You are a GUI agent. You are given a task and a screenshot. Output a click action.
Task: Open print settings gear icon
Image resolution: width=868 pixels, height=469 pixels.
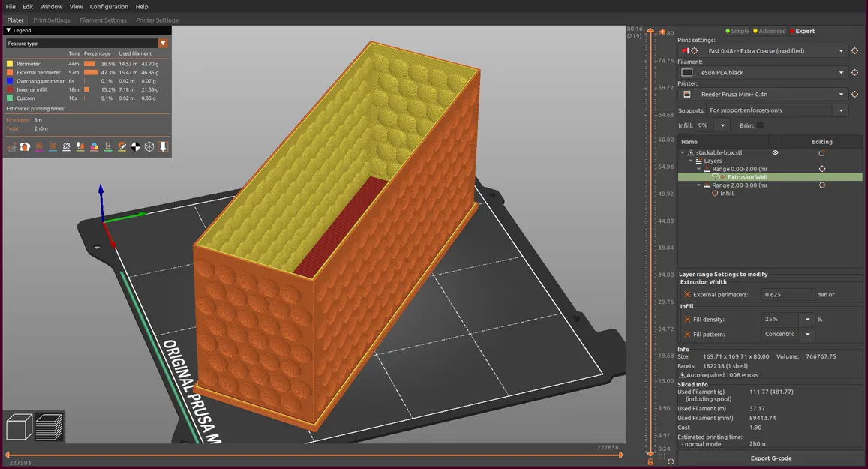(x=854, y=50)
